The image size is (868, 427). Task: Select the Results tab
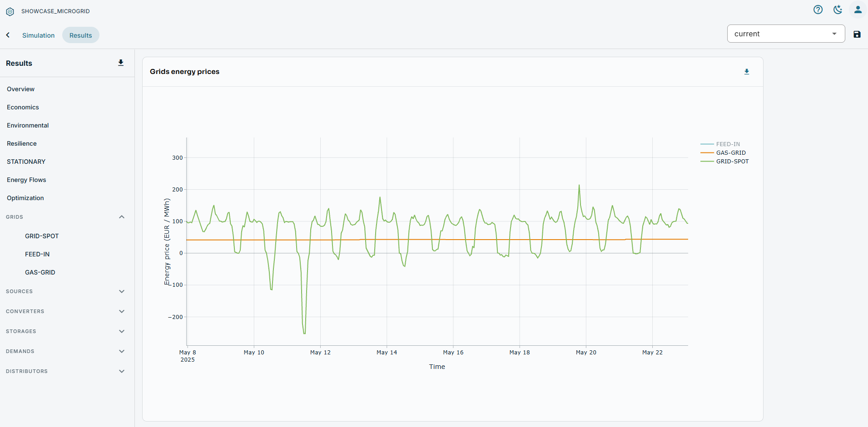click(x=80, y=35)
